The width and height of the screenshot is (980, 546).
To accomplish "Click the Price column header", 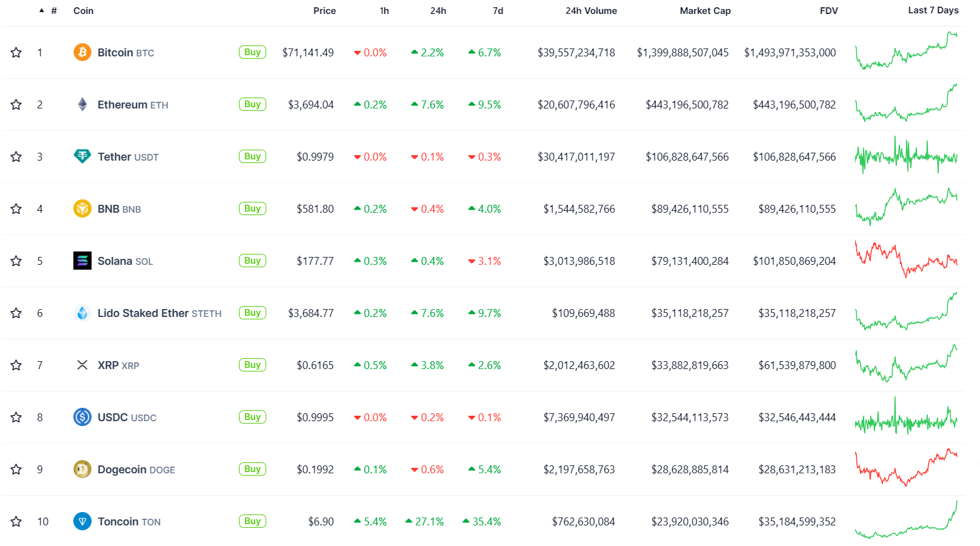I will [x=324, y=11].
